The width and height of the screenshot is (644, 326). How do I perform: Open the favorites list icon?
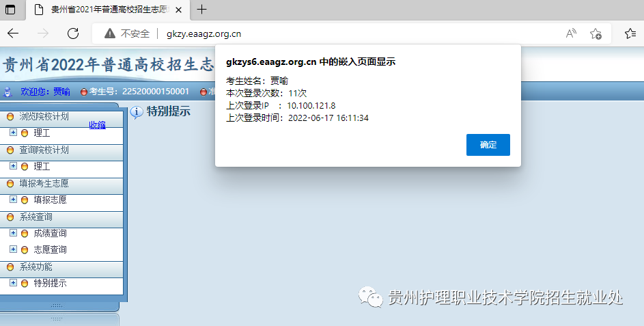pyautogui.click(x=630, y=33)
